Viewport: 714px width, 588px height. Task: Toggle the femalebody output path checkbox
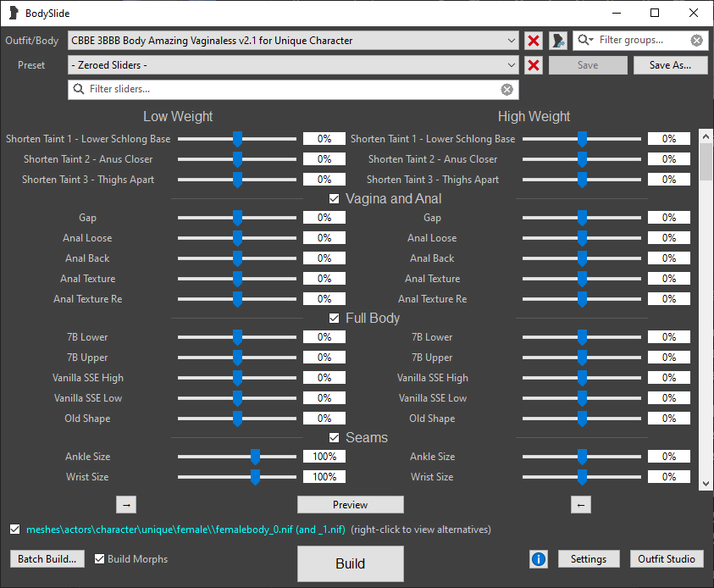pos(15,530)
